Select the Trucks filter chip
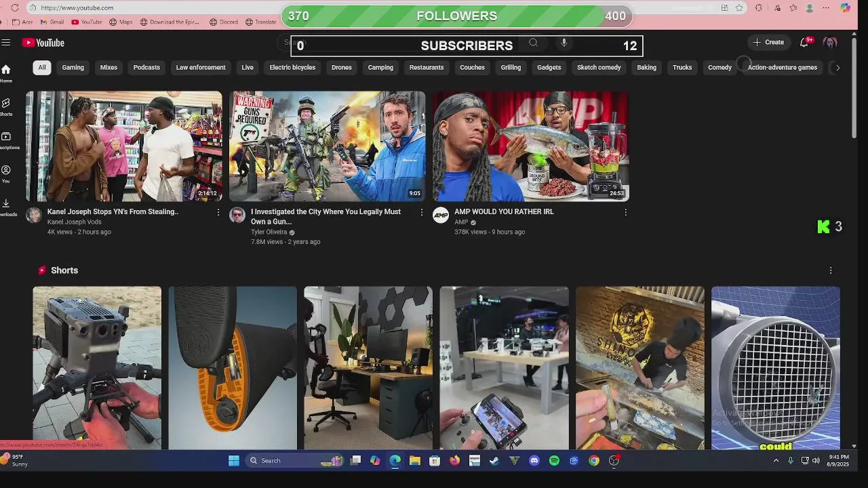 [682, 67]
